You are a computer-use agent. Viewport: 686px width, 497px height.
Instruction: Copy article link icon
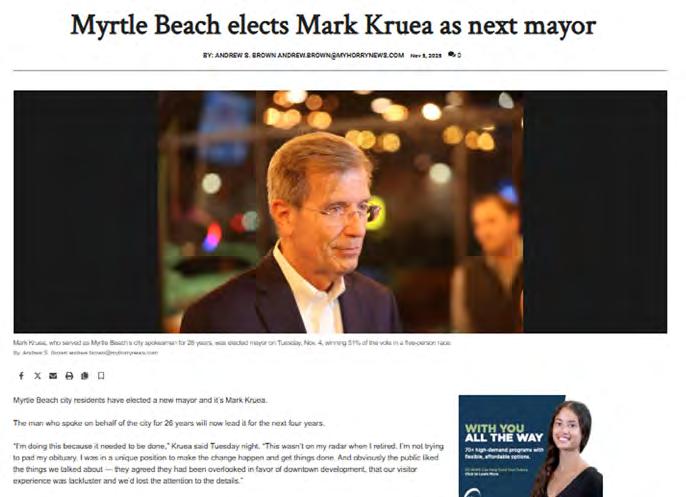(x=85, y=376)
